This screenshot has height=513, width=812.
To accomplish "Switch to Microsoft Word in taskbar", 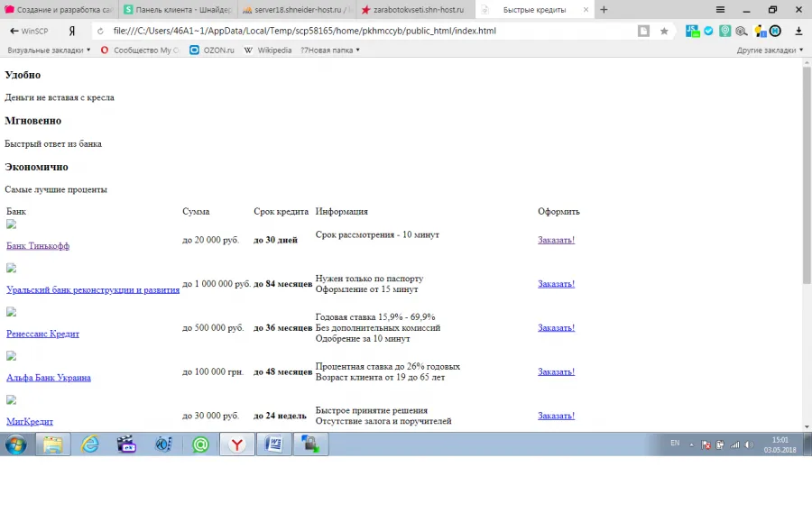I will pyautogui.click(x=274, y=444).
